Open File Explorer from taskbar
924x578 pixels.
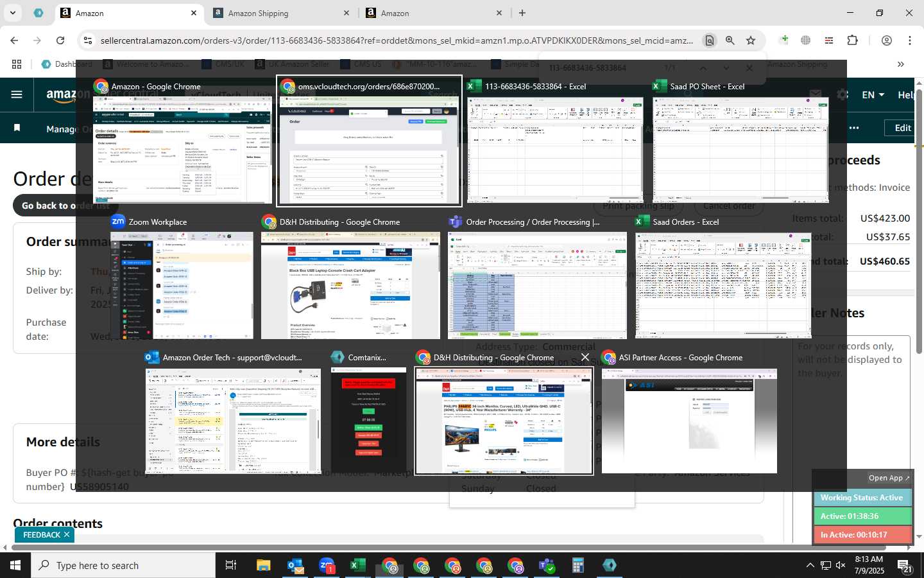point(264,565)
